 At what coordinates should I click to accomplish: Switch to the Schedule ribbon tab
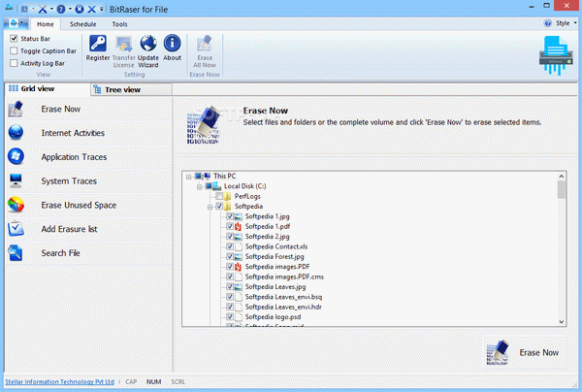(82, 24)
